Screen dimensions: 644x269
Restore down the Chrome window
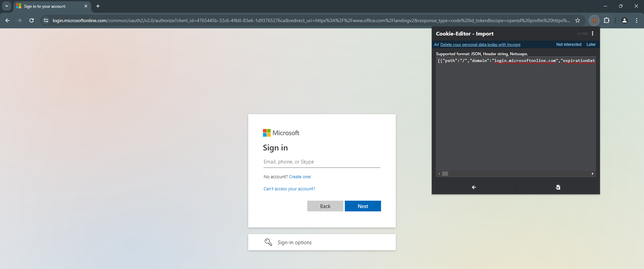621,6
